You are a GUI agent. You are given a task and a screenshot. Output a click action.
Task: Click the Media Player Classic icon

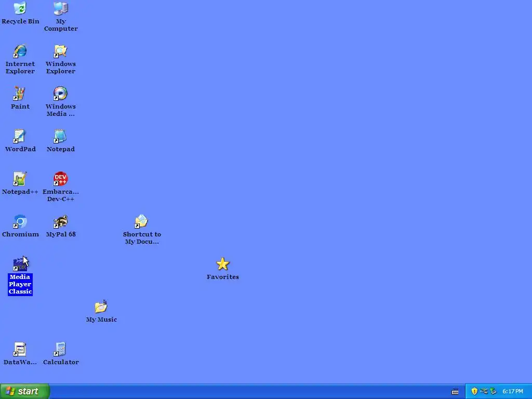(20, 264)
